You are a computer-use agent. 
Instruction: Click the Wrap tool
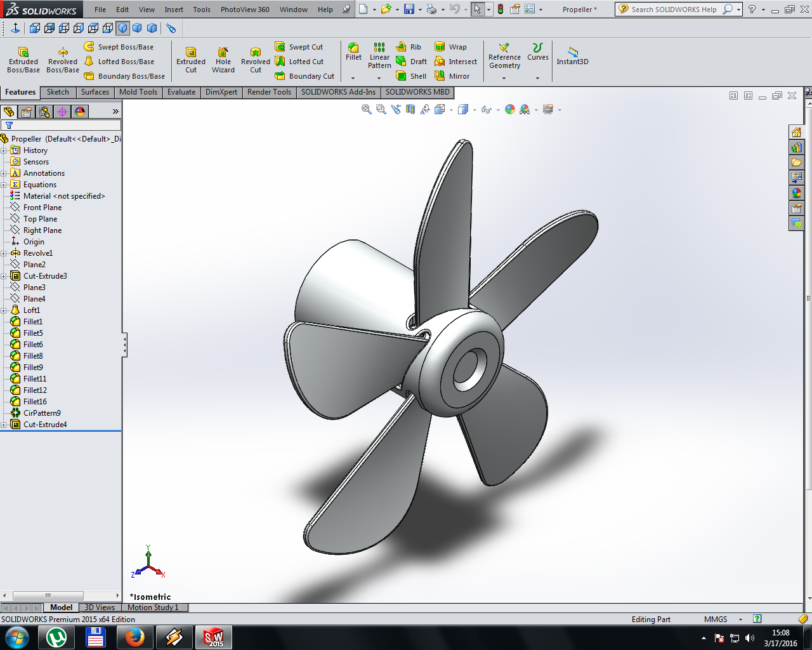pyautogui.click(x=450, y=47)
